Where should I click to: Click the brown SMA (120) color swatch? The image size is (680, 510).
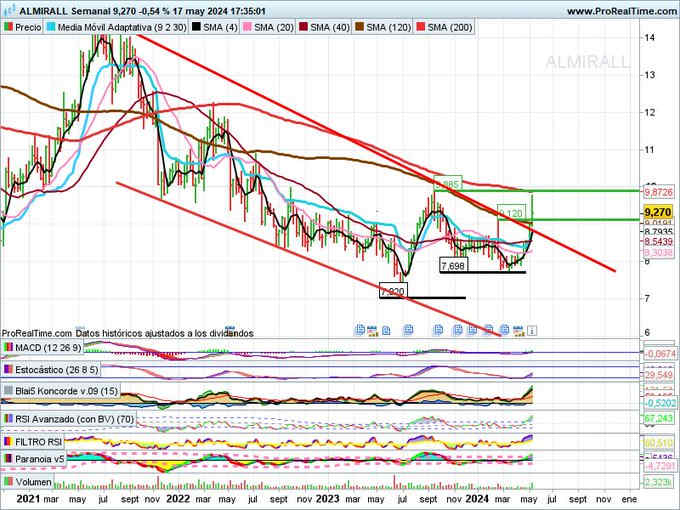pyautogui.click(x=359, y=27)
